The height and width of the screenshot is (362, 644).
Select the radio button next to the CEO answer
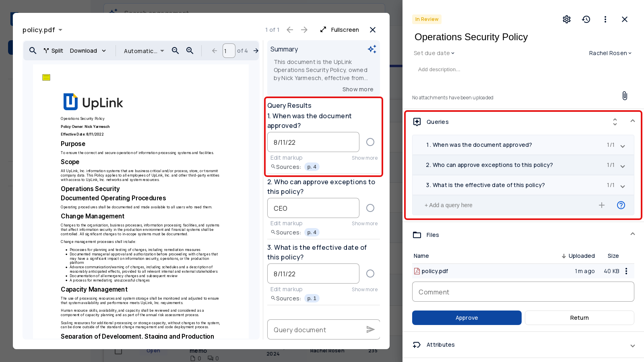[370, 208]
